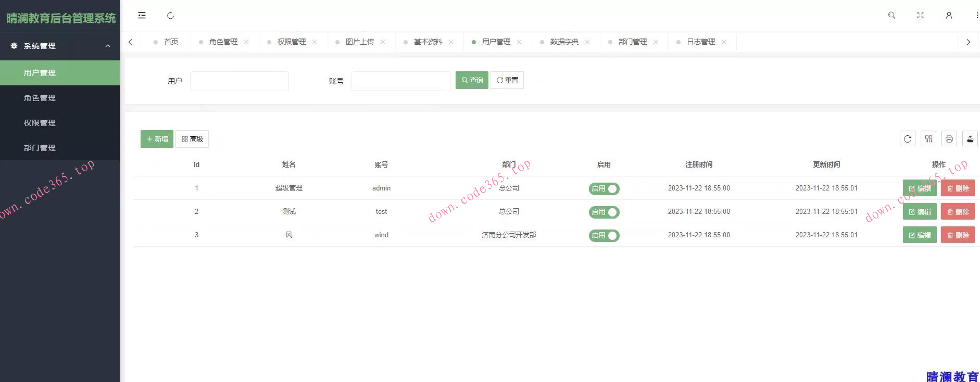Edit the admin user row

click(x=920, y=188)
